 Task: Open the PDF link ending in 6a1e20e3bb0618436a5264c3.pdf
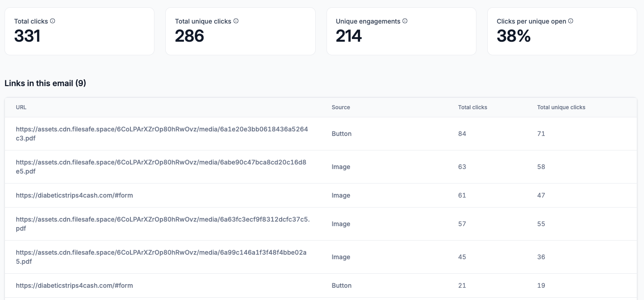coord(162,134)
